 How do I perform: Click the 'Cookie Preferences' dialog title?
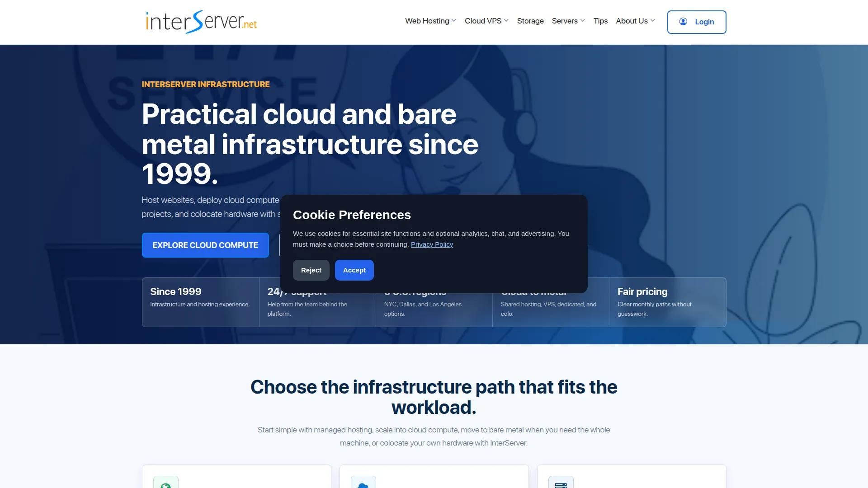(x=352, y=215)
